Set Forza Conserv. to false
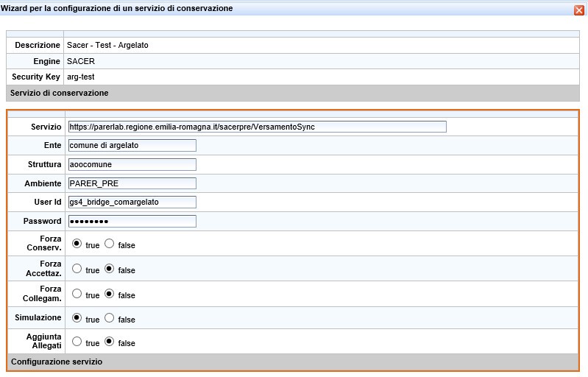Viewport: 588px width, 377px height. click(x=109, y=244)
